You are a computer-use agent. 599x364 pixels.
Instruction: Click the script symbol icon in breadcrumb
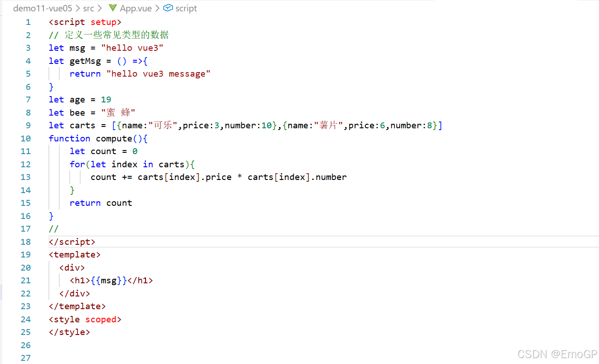tap(168, 8)
